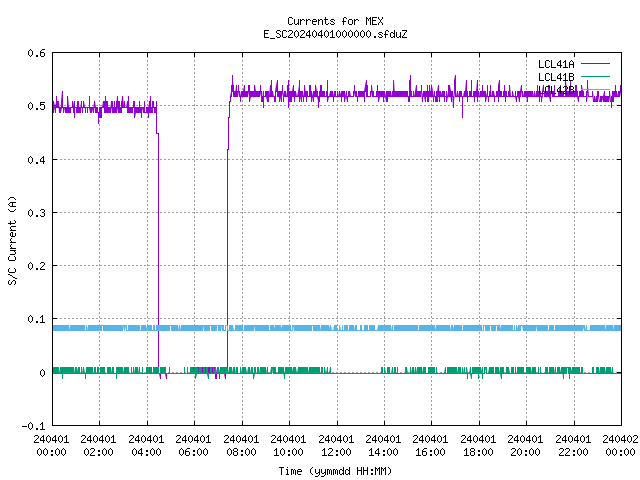
Task: Select the LCL42B legend label
Action: pos(556,90)
